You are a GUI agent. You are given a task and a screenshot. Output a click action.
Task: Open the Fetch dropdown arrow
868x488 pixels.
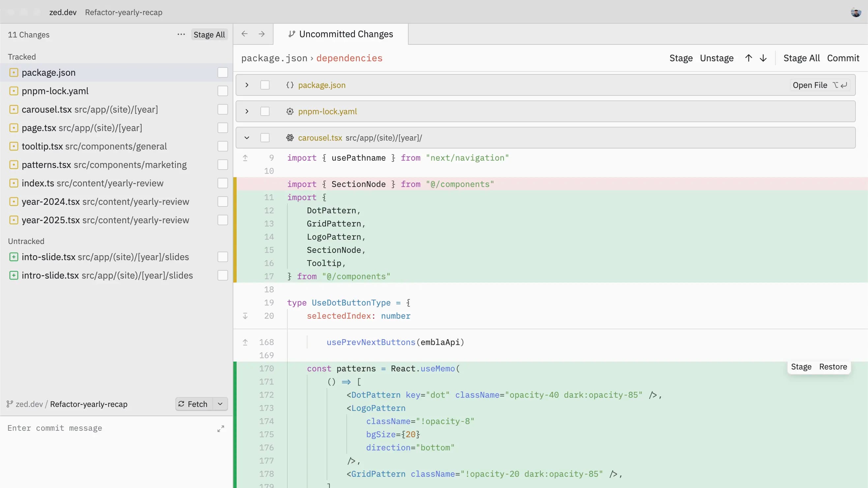tap(220, 404)
